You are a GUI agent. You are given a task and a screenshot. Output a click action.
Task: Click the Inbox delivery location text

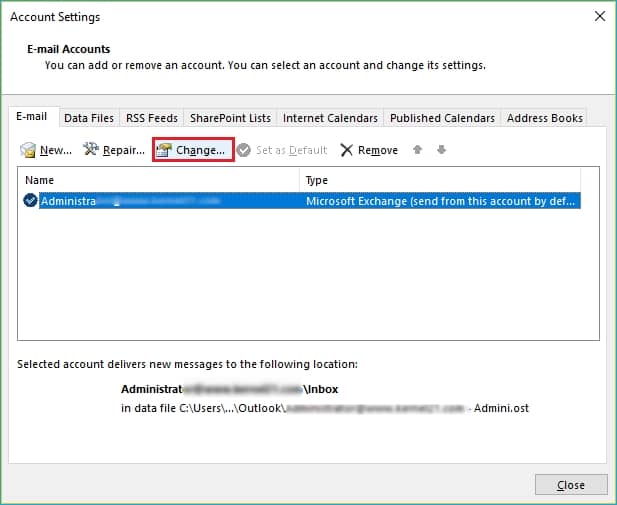229,389
